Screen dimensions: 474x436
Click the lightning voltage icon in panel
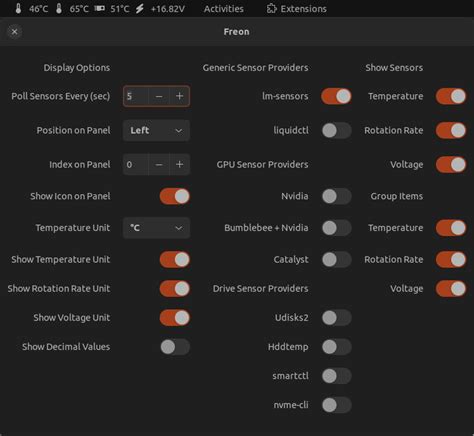140,9
